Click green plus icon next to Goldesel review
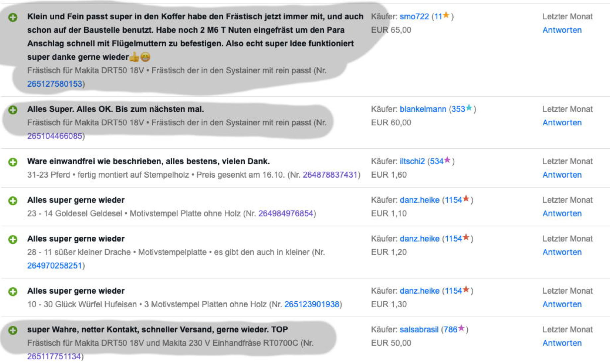610x364 pixels. 13,201
